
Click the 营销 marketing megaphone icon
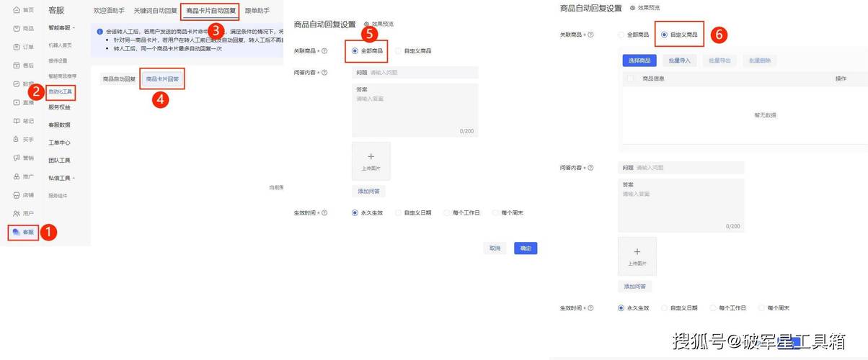(x=17, y=158)
